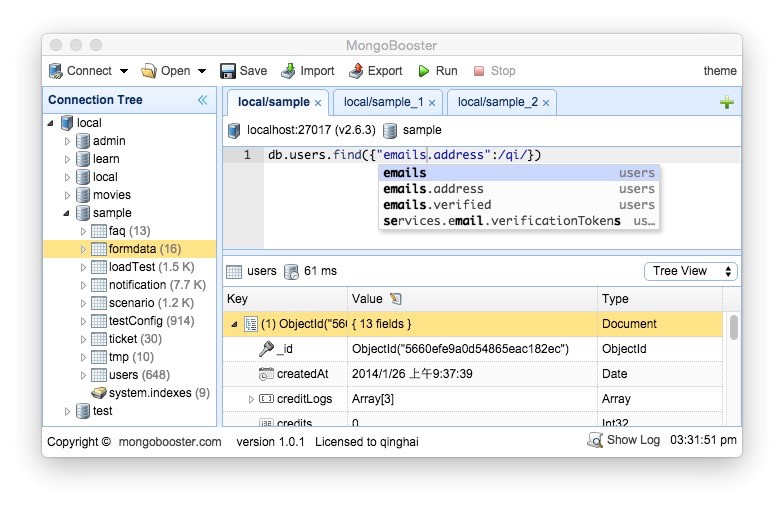Click the green Run play icon
The image size is (784, 507).
424,71
